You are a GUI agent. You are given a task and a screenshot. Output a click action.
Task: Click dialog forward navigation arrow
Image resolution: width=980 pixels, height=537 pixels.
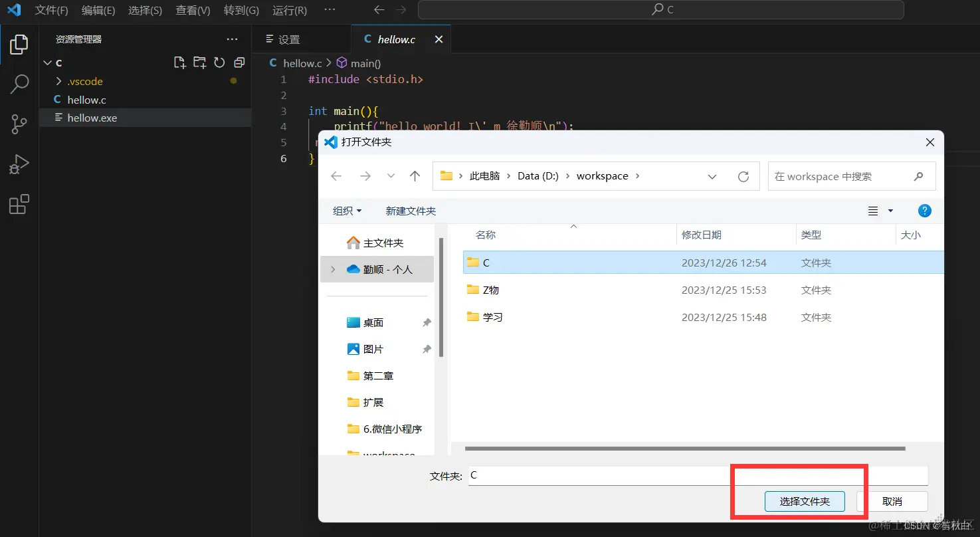(365, 176)
